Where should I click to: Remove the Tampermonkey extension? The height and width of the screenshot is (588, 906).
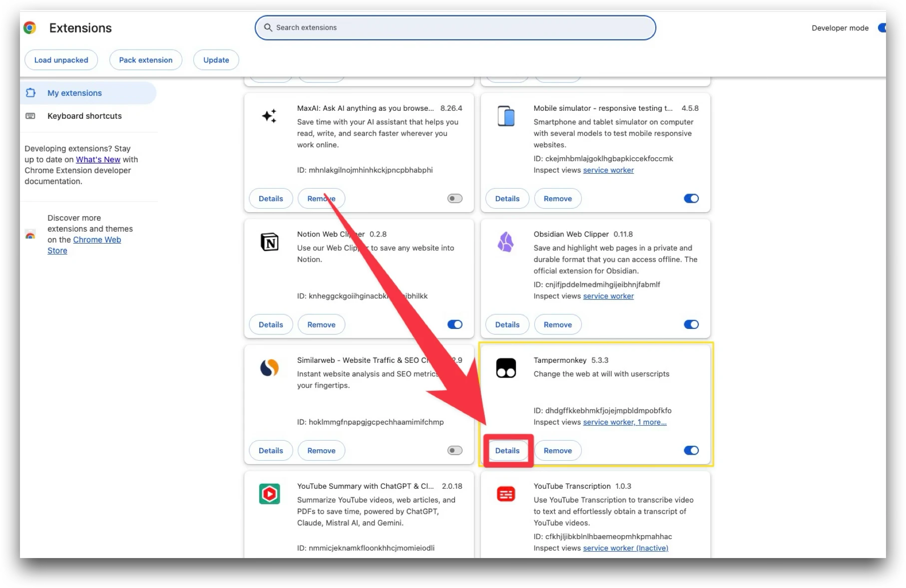(558, 451)
